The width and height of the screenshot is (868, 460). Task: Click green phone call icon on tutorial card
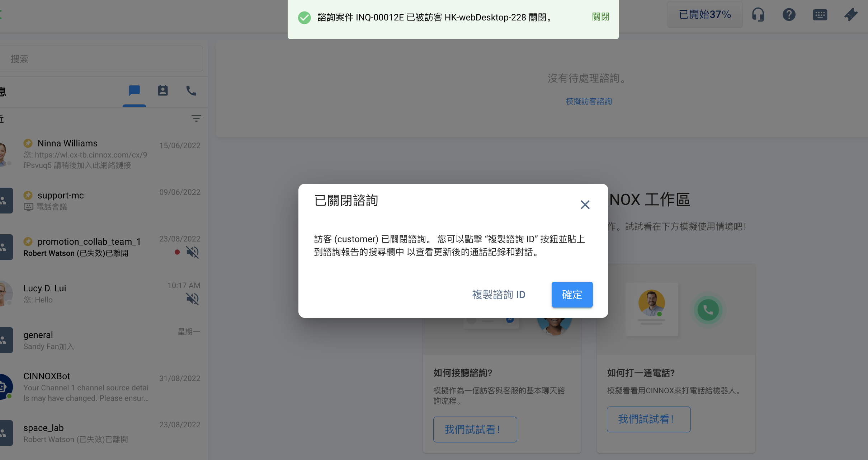(708, 310)
